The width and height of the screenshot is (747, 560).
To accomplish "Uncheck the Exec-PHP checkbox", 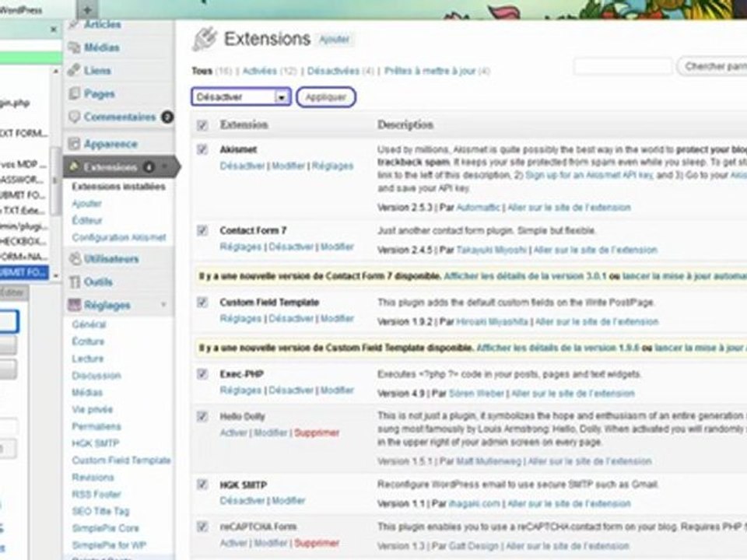I will [202, 374].
